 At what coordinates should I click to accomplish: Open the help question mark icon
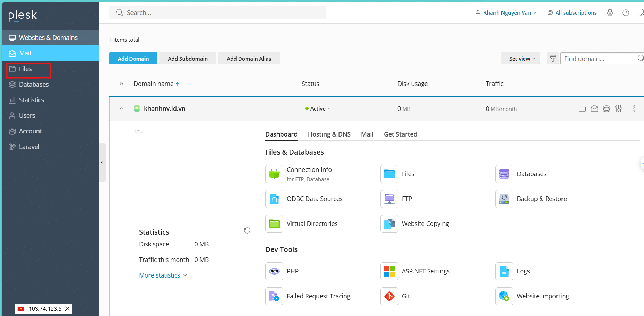point(626,13)
